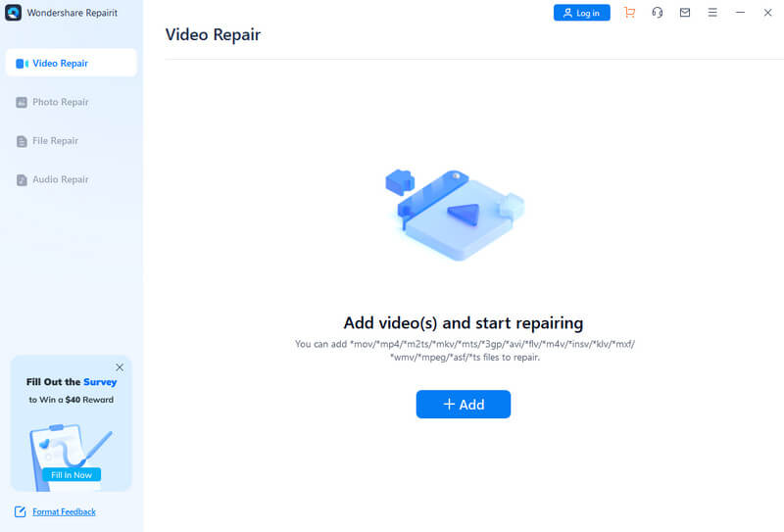Click the Wondershare Repairit logo icon
Image resolution: width=784 pixels, height=532 pixels.
pos(13,14)
